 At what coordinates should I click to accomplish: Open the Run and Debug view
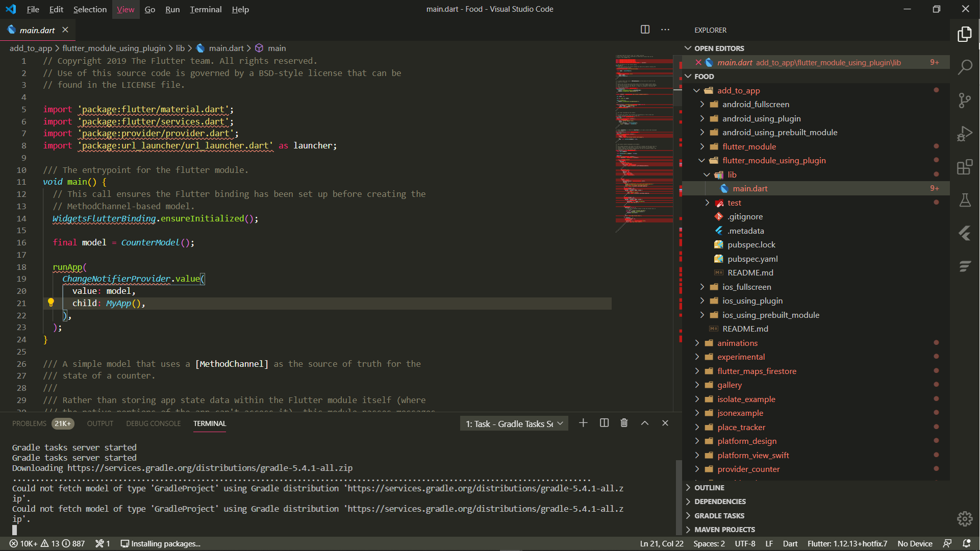point(965,133)
